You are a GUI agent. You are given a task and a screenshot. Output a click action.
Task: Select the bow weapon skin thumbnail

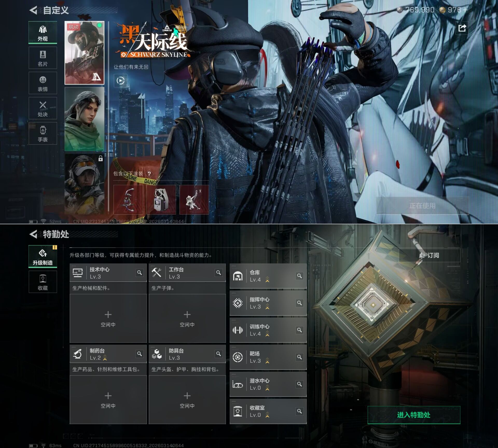[x=128, y=200]
